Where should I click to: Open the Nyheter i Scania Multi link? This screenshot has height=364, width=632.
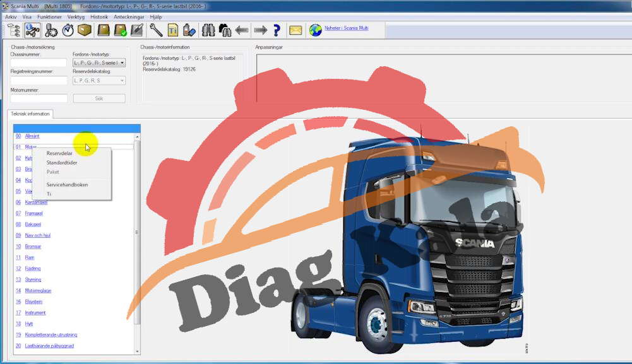coord(346,28)
